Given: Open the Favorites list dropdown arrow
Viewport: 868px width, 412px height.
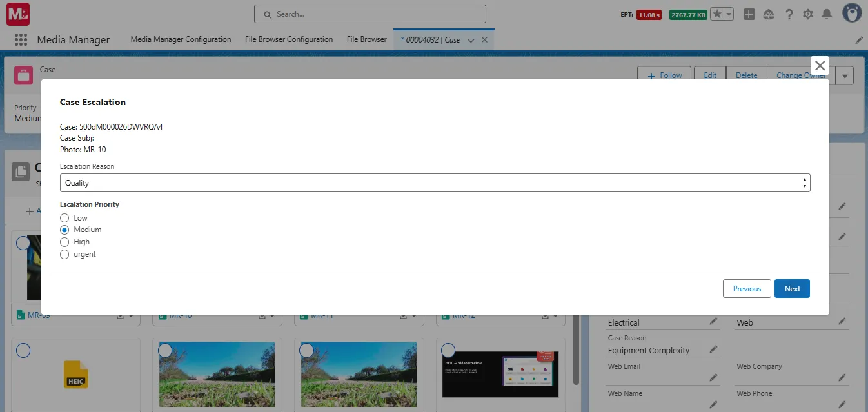Looking at the screenshot, I should (x=729, y=14).
